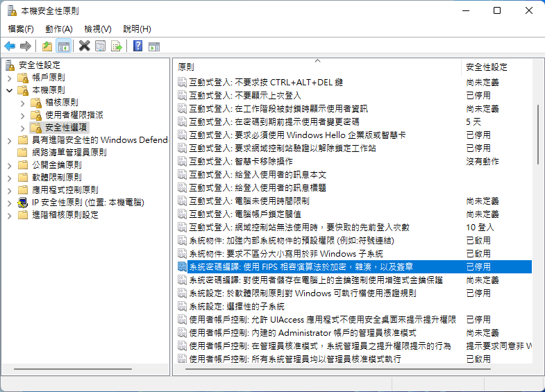Click the 帳戶原則 folder icon
Image resolution: width=545 pixels, height=392 pixels.
pos(23,78)
